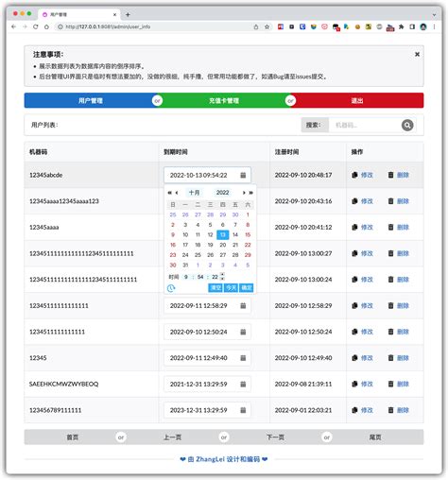The image size is (448, 480).
Task: Increase seconds with time spinner up arrow
Action: pos(222,275)
